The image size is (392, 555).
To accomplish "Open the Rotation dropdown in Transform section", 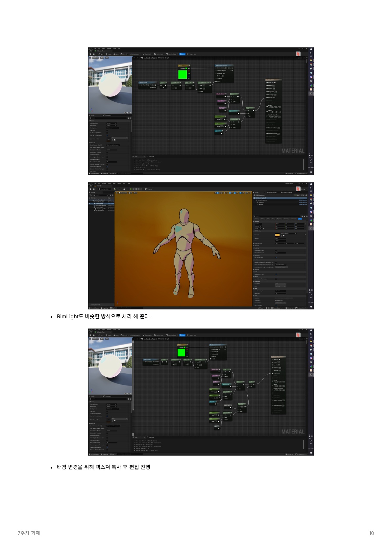I will point(258,226).
